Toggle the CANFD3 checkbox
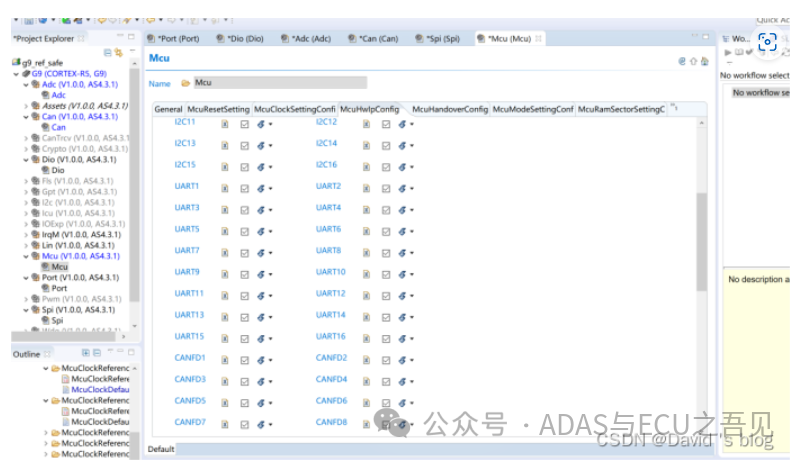This screenshot has width=806, height=466. 245,381
